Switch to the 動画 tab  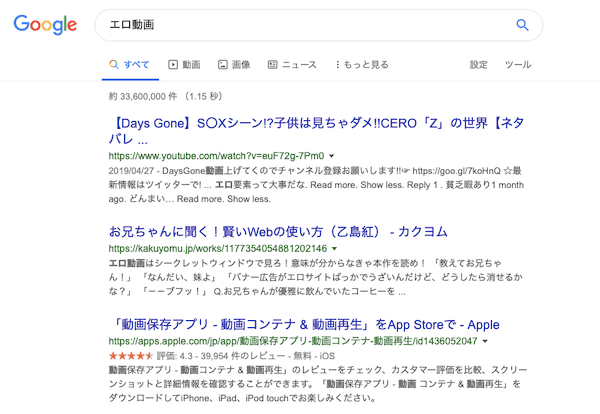click(184, 65)
